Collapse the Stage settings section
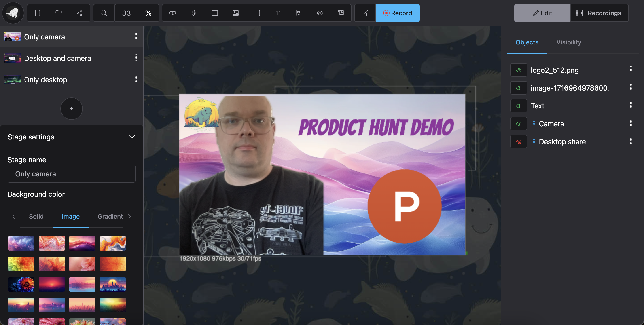 coord(132,137)
